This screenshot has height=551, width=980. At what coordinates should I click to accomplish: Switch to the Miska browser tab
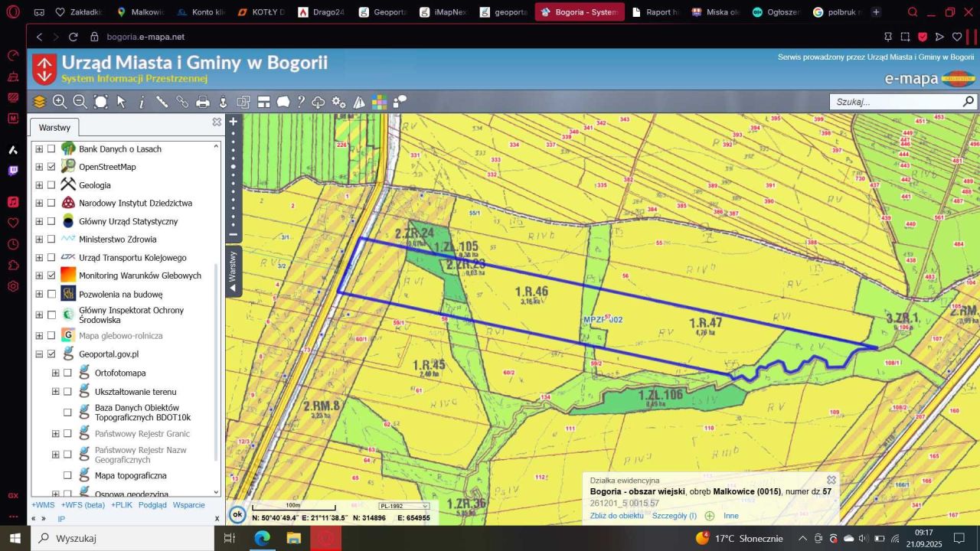click(716, 12)
